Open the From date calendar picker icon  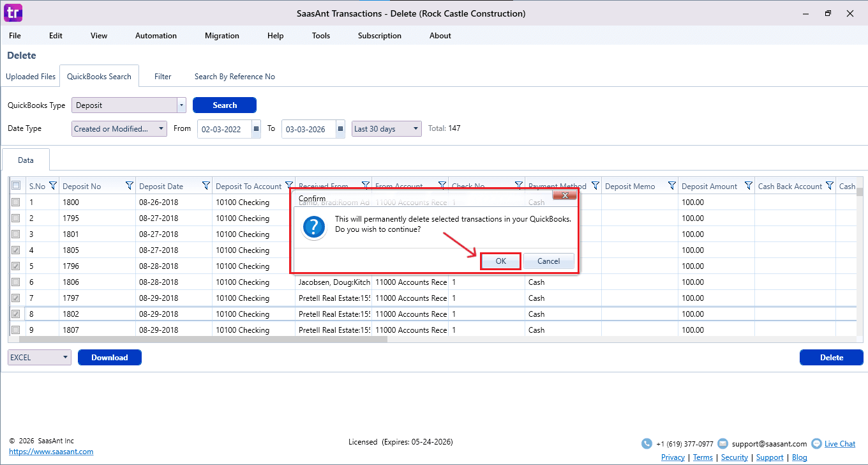click(x=257, y=128)
